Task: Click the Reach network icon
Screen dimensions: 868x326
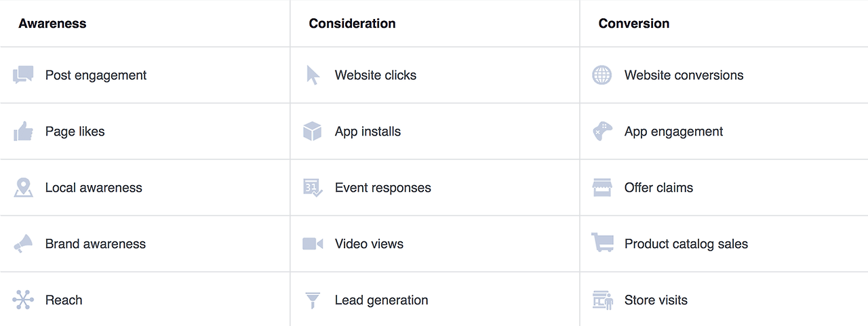Action: (23, 300)
